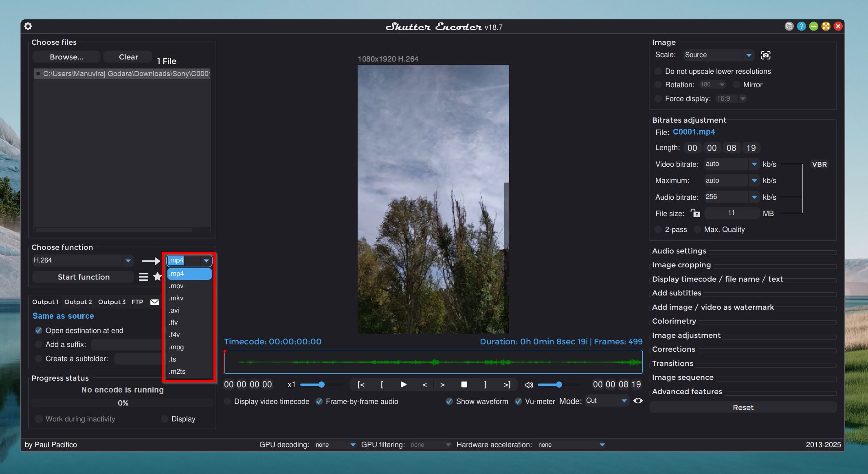Adjust the volume slider
The height and width of the screenshot is (474, 868).
click(x=559, y=384)
